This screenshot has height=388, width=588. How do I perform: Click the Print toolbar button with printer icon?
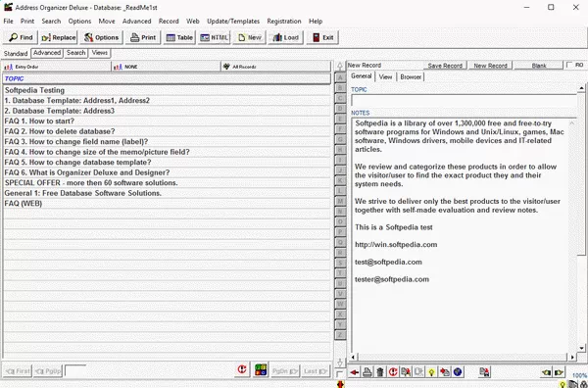(143, 37)
